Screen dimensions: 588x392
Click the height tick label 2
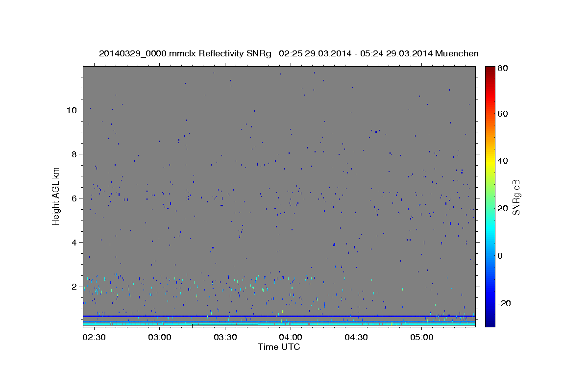[74, 286]
